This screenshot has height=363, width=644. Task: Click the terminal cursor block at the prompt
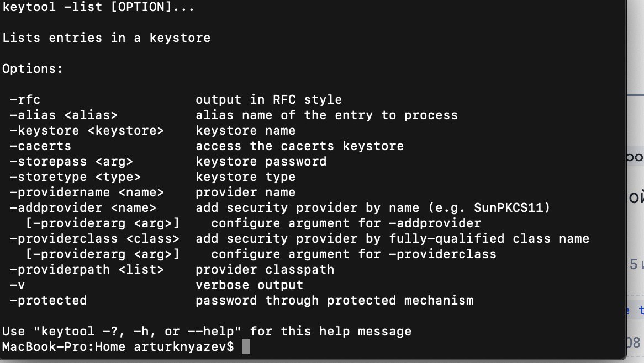click(246, 346)
